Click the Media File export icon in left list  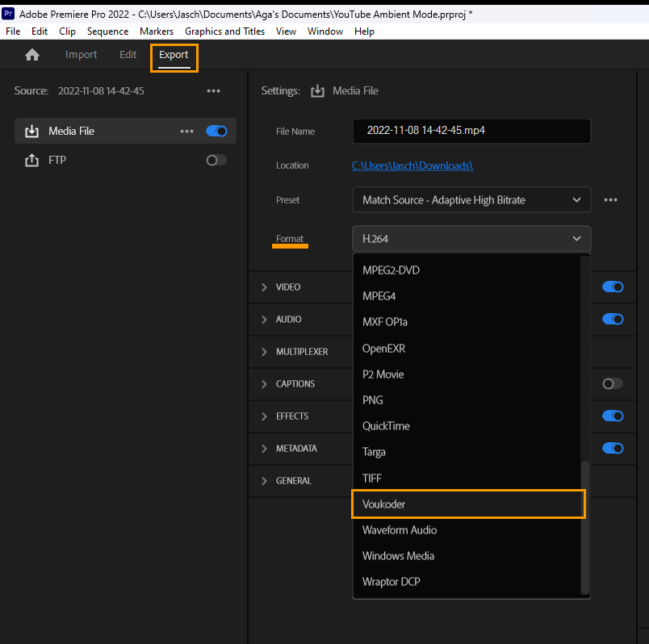click(31, 132)
